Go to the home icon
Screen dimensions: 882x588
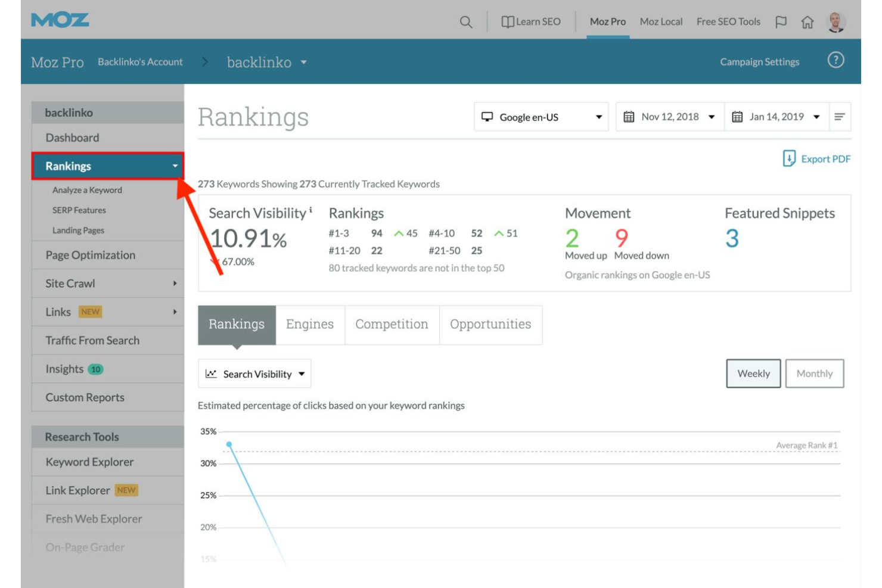point(808,22)
